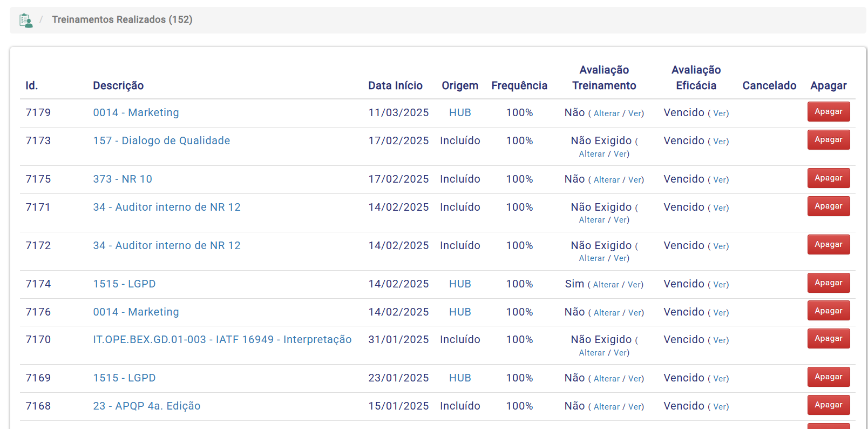868x429 pixels.
Task: View Vencido efficacy evaluation in row 7179
Action: click(x=720, y=113)
